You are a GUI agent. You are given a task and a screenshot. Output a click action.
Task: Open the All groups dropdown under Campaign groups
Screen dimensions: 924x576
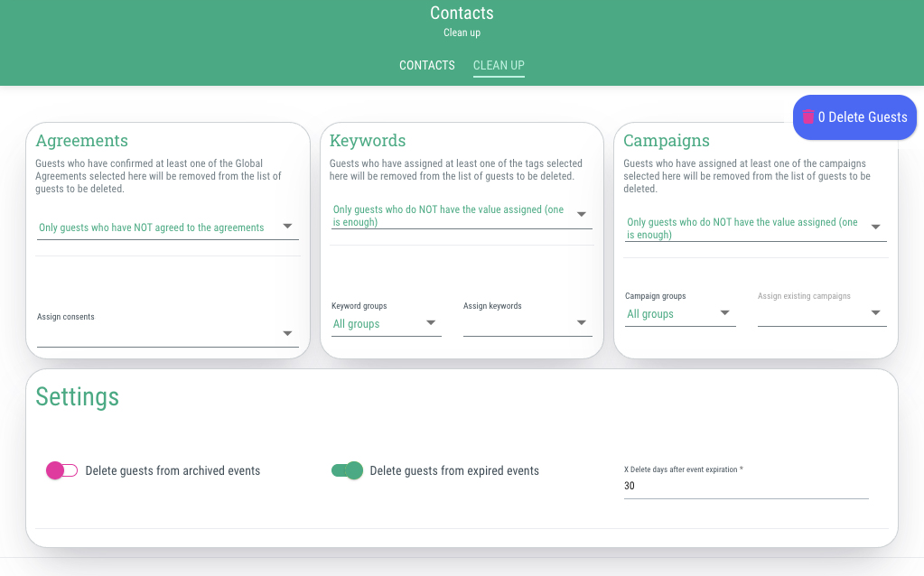tap(680, 314)
